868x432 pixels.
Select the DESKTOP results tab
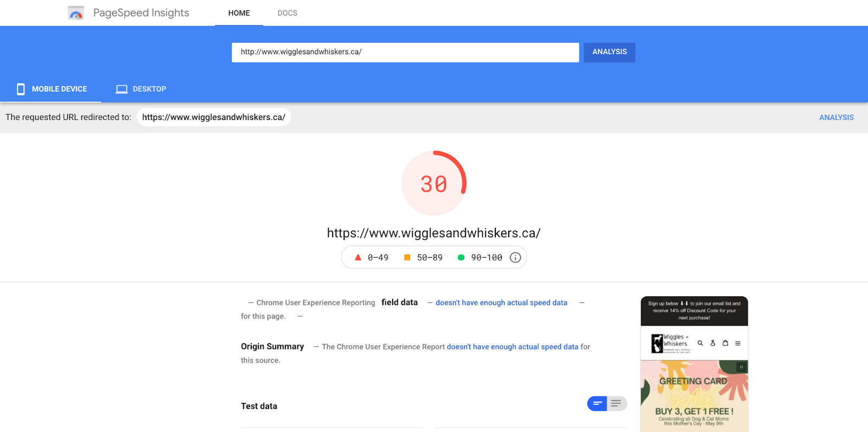pyautogui.click(x=141, y=89)
